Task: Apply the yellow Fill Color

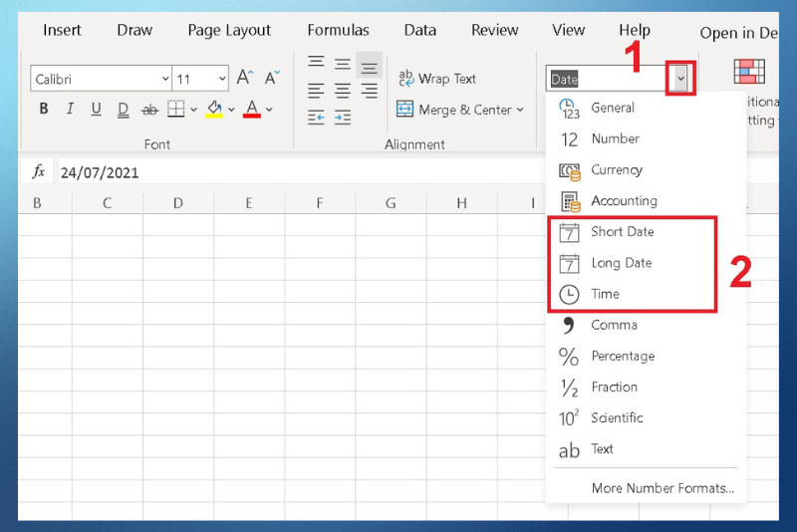Action: 214,109
